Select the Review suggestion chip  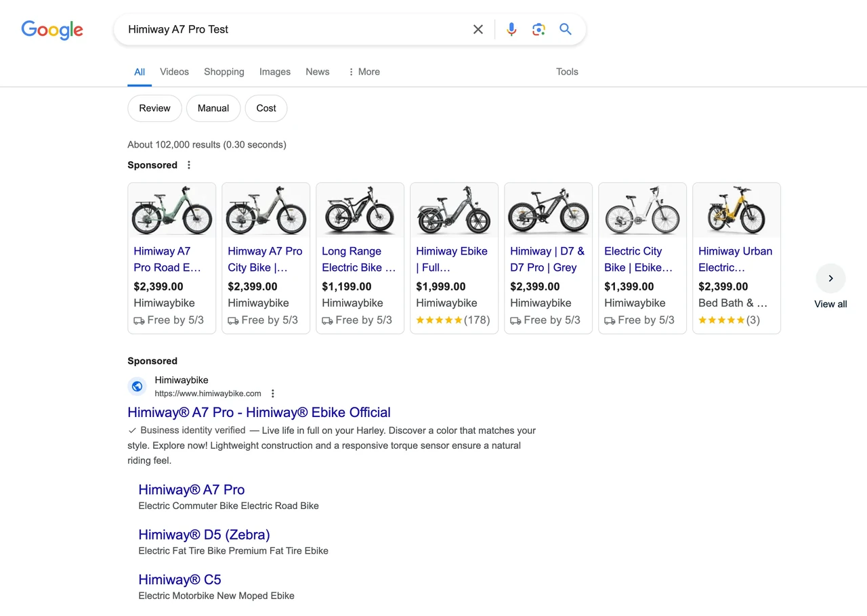154,108
